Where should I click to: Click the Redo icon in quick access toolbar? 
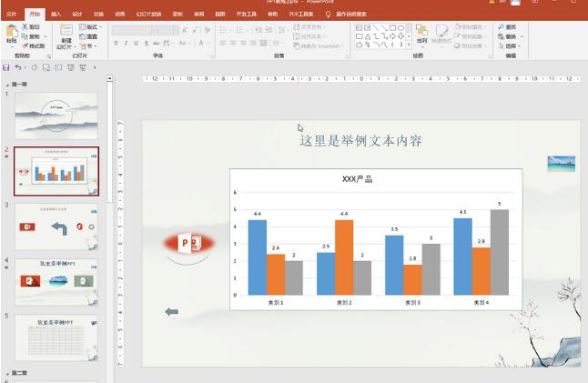[x=34, y=67]
